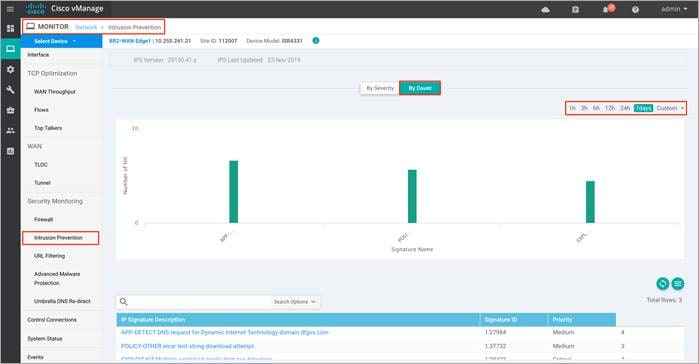Click the Network breadcrumb link
Viewport: 699px width, 364px height.
[86, 27]
